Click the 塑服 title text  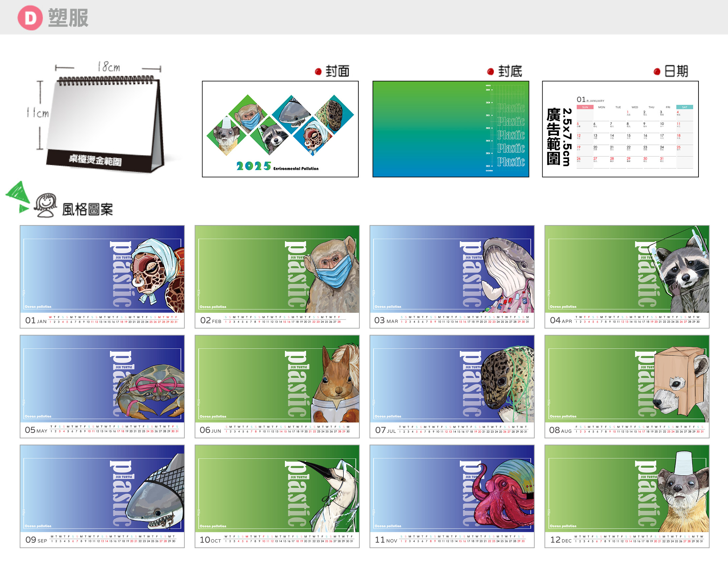click(x=68, y=18)
